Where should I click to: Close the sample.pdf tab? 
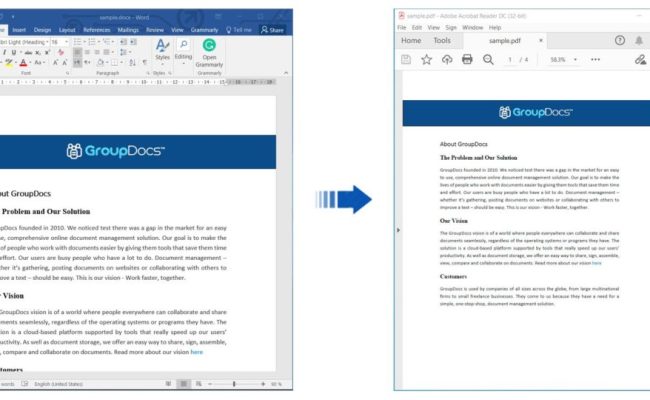pos(541,40)
